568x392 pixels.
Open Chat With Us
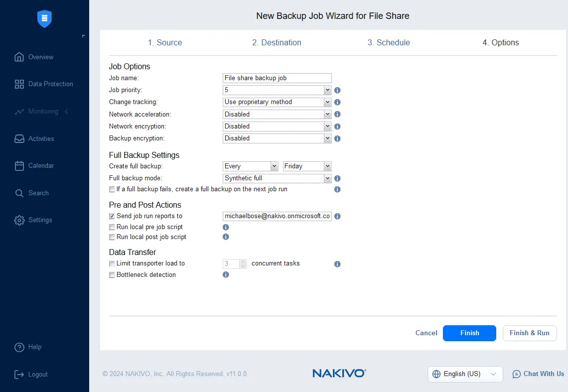click(538, 374)
